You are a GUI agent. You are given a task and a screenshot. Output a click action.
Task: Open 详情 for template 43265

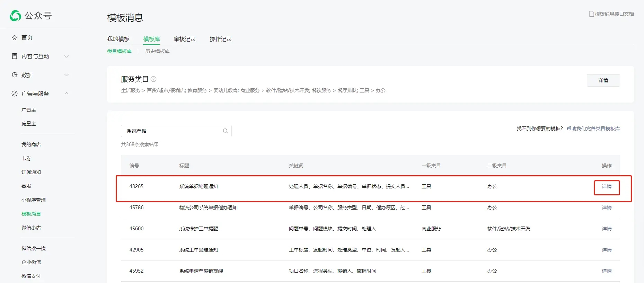tap(607, 187)
